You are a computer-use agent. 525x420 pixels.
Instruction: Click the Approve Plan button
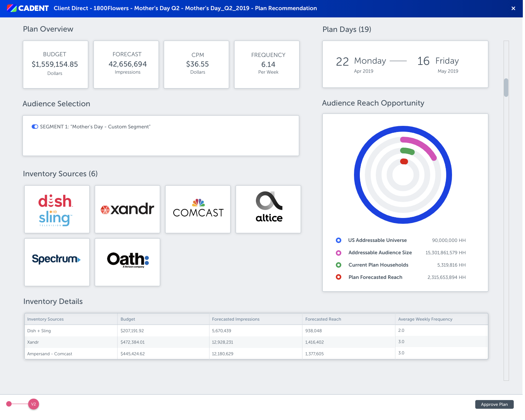pyautogui.click(x=494, y=404)
